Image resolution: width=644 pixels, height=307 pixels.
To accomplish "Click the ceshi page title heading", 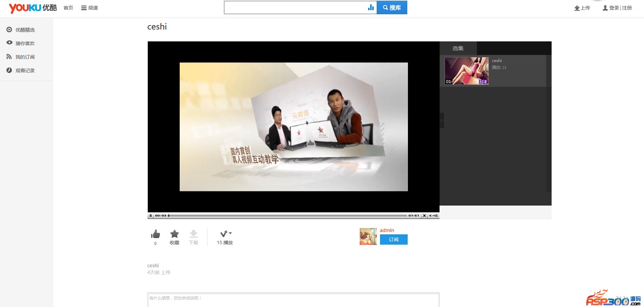I will (157, 27).
